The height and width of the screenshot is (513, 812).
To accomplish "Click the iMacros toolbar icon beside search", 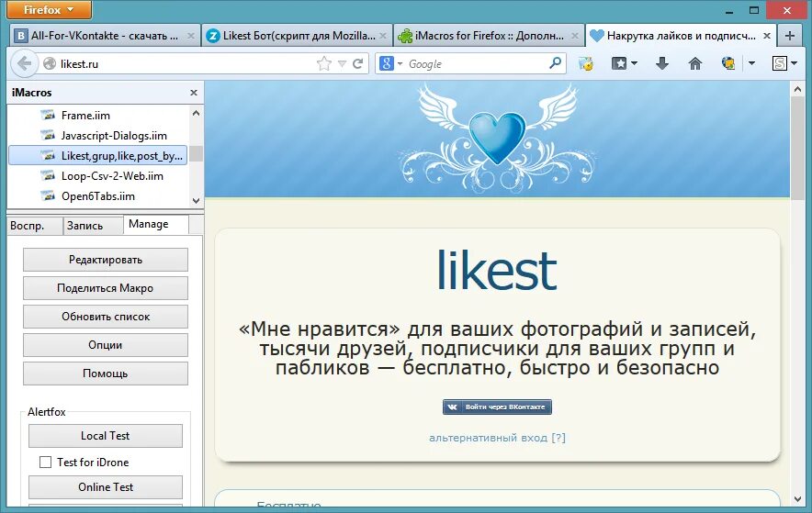I will 586,63.
